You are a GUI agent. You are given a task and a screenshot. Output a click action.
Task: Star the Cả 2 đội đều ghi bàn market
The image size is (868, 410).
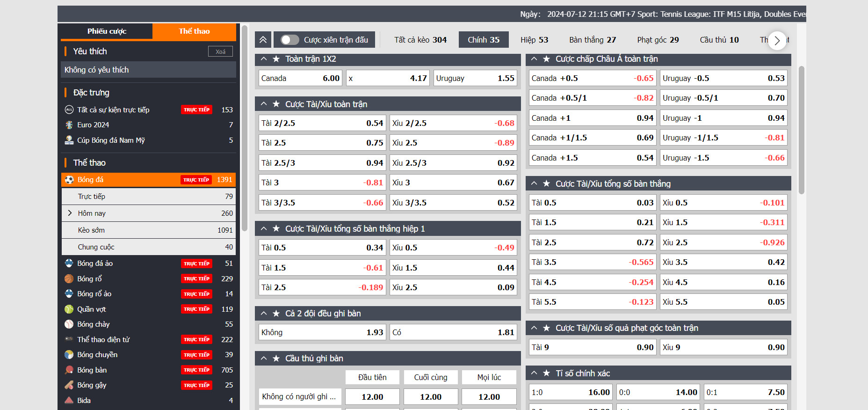pos(276,314)
